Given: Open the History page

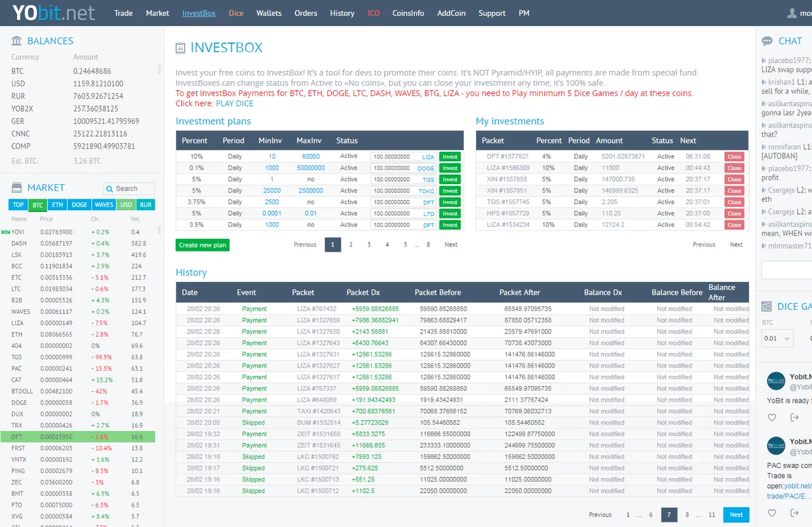Looking at the screenshot, I should click(342, 13).
